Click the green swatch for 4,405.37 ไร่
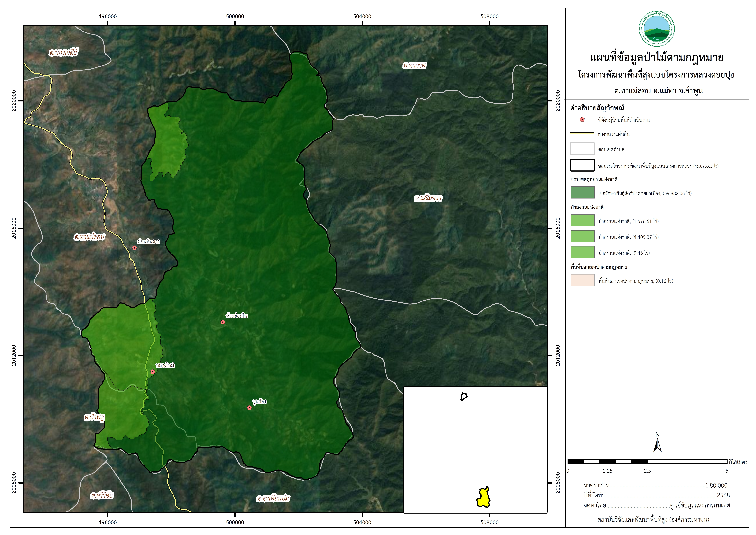Screen dimensions: 756x535 582,236
